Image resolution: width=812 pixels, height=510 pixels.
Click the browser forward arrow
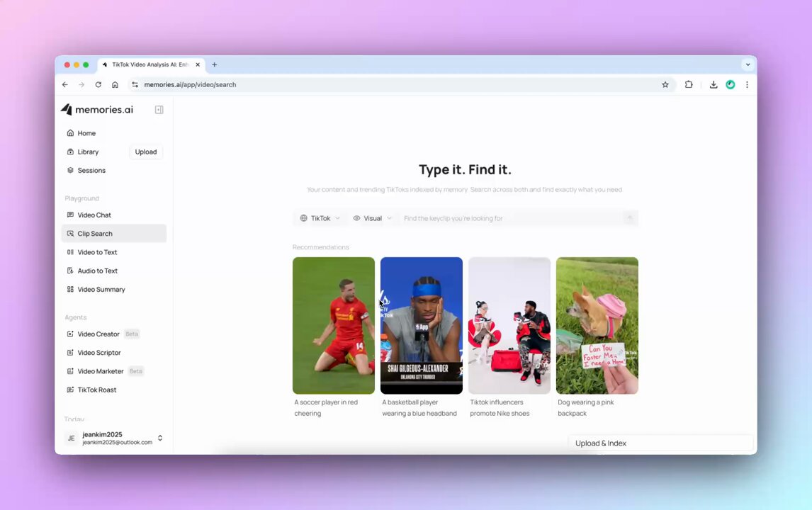[x=81, y=84]
